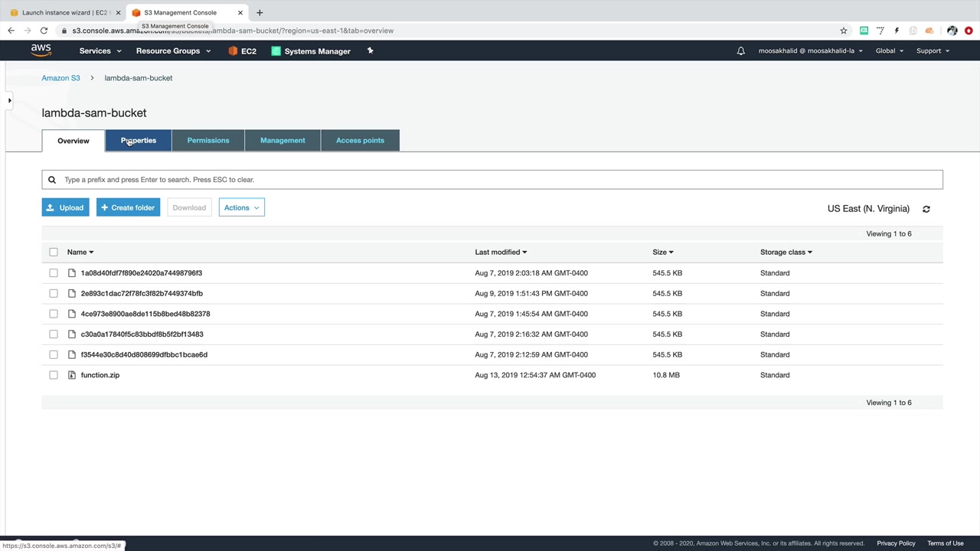Switch to the Management tab
The width and height of the screenshot is (980, 551).
(283, 141)
